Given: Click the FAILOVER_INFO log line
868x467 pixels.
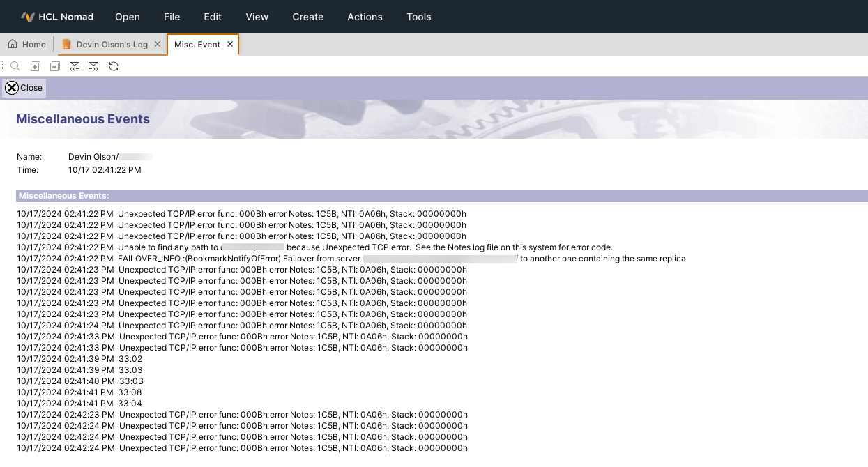Looking at the screenshot, I should pos(351,259).
